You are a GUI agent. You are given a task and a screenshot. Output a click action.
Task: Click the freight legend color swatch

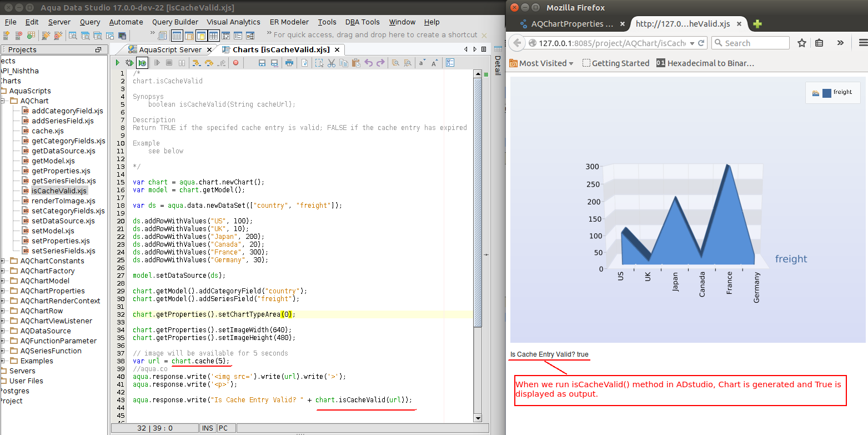827,93
